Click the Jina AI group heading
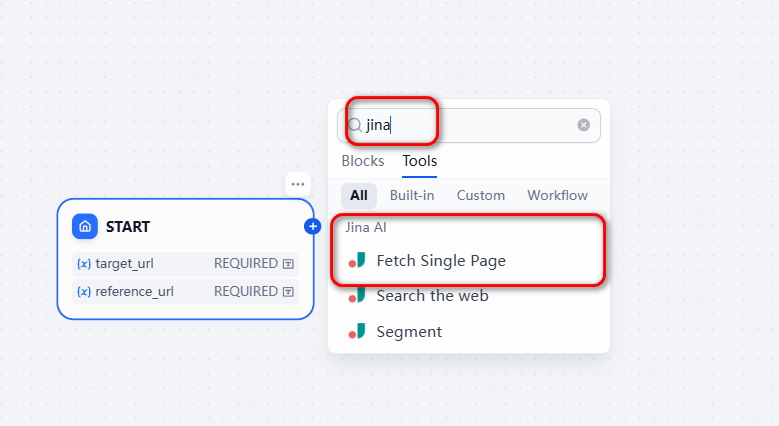Screen dimensions: 779x426 coord(366,227)
